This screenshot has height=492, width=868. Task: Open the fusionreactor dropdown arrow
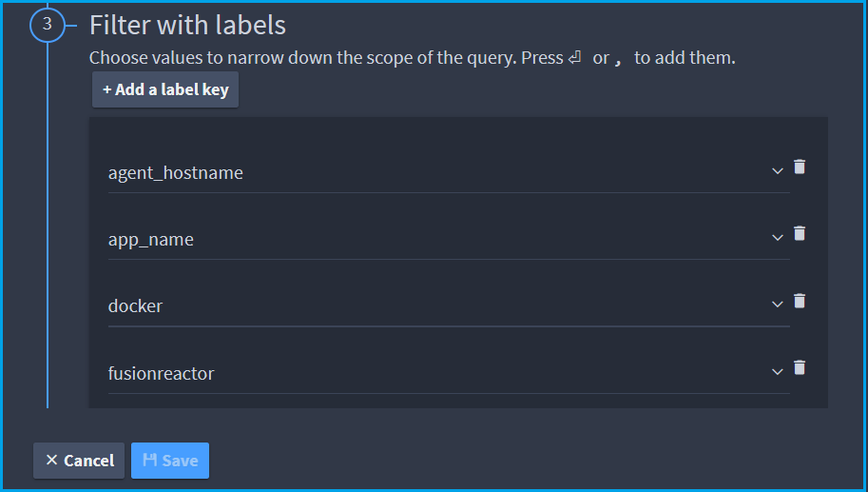pos(778,372)
